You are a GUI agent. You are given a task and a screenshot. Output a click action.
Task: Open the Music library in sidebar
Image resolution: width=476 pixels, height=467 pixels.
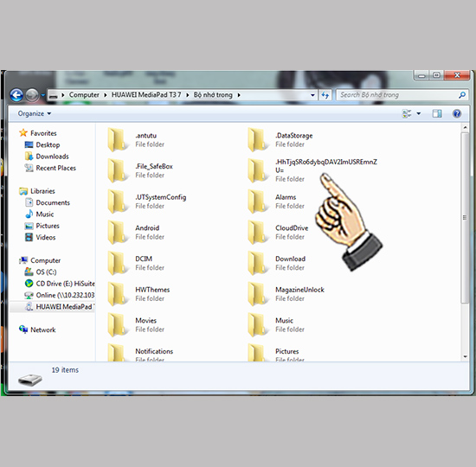(39, 214)
